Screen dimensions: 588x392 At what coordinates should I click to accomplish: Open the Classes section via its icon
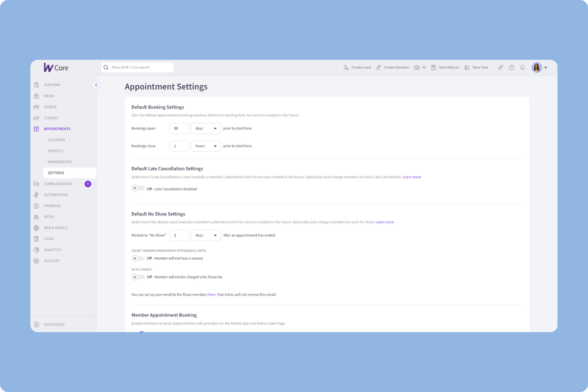pyautogui.click(x=36, y=118)
